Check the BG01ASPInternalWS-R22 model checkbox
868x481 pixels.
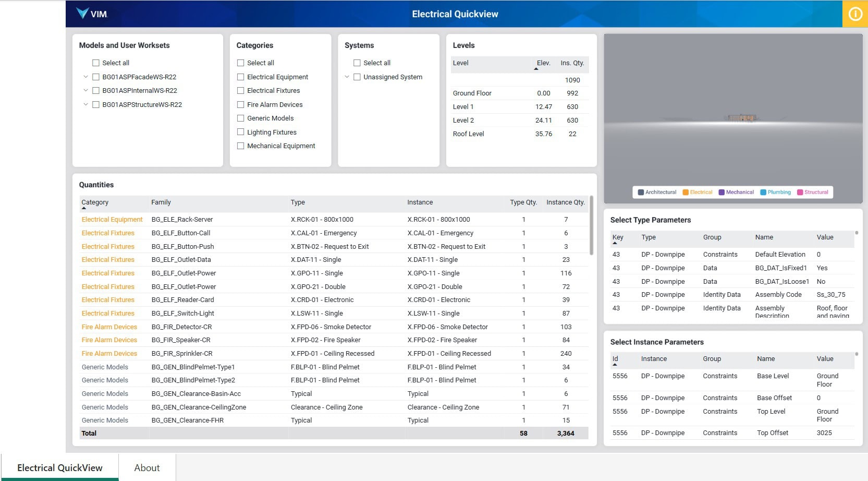pos(96,90)
